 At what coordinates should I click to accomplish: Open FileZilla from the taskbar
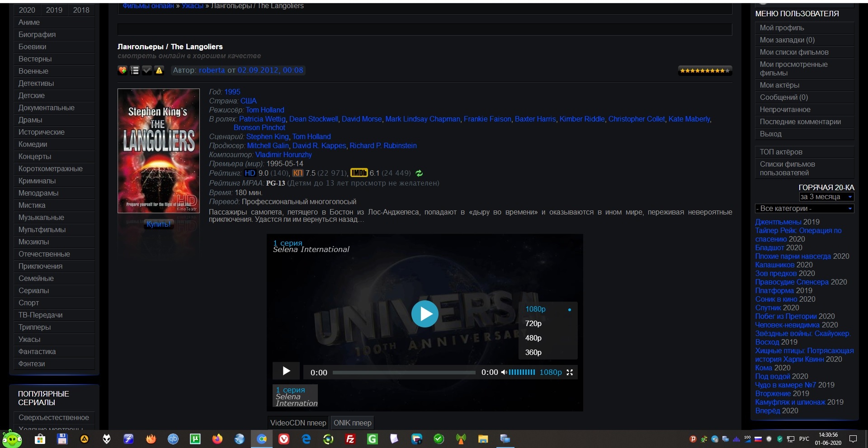click(x=350, y=439)
